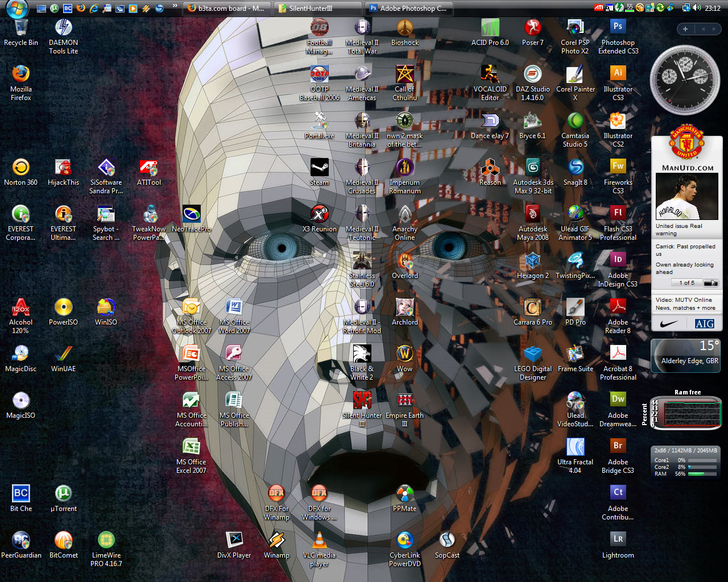Launch Illustrator CS3 icon
Screen dimensions: 728x582
click(618, 83)
